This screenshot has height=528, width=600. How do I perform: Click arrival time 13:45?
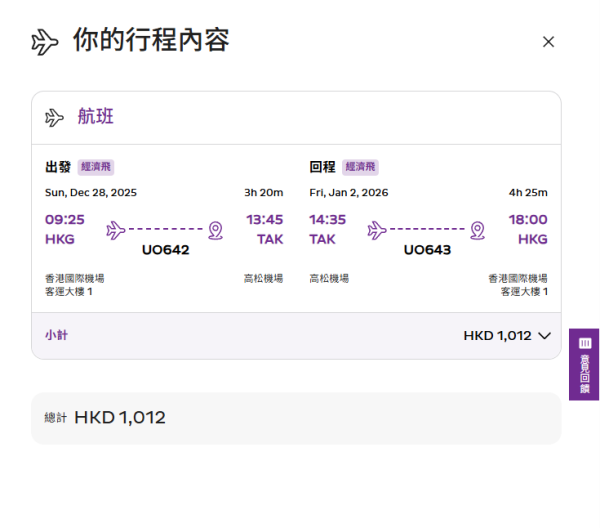264,220
